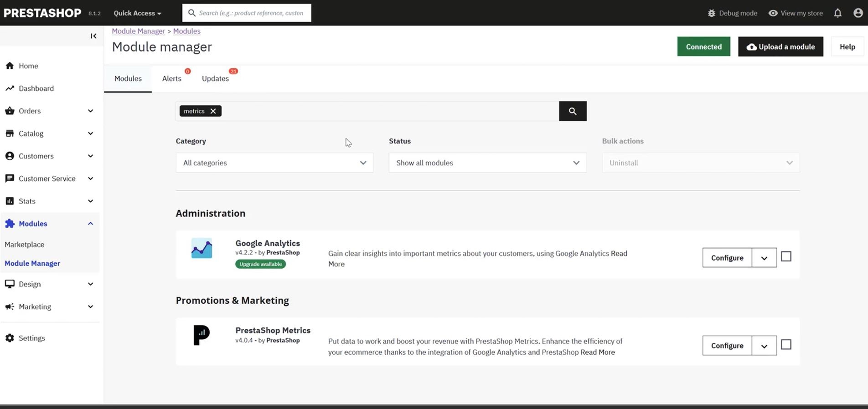Viewport: 868px width, 409px height.
Task: Open the user profile avatar icon
Action: coord(858,13)
